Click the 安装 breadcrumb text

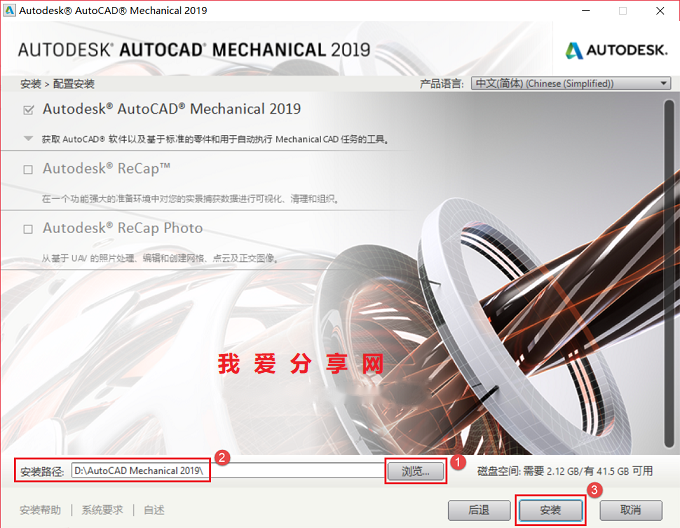30,84
